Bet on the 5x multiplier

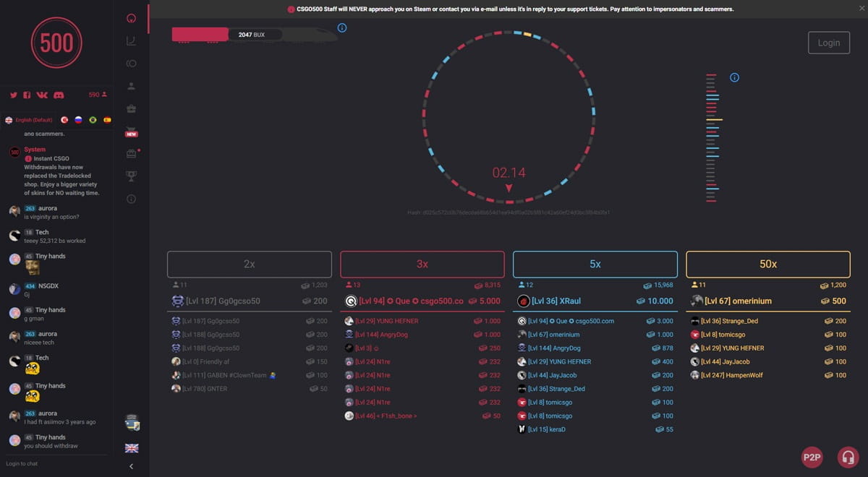coord(595,265)
